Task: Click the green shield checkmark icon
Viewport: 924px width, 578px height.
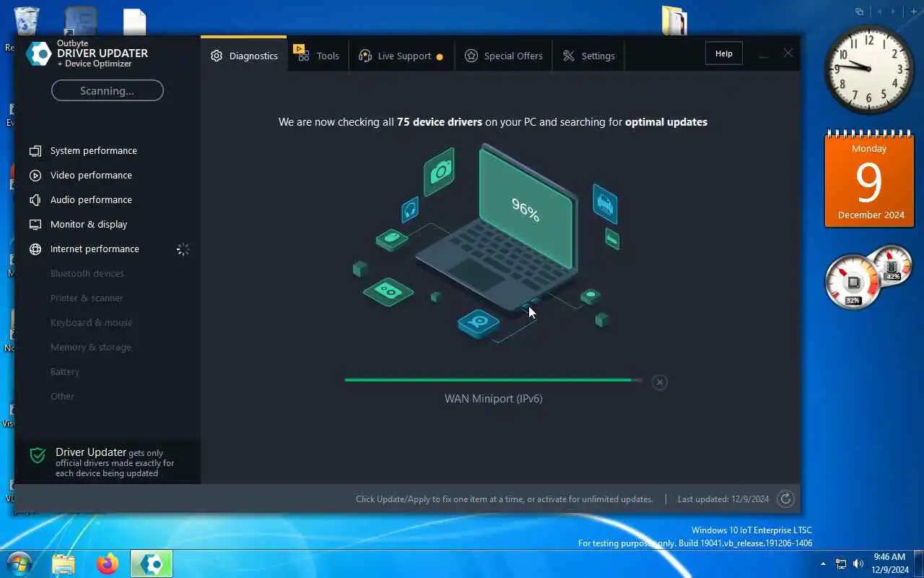Action: pos(38,456)
